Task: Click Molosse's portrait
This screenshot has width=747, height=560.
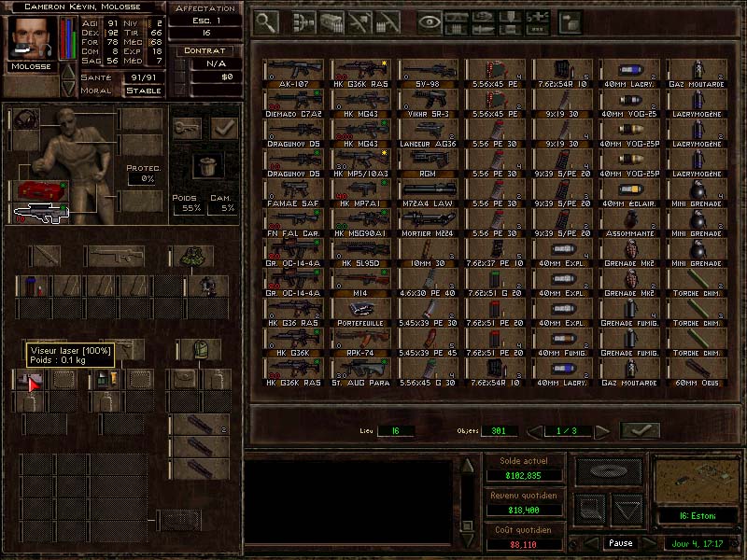Action: [x=30, y=38]
